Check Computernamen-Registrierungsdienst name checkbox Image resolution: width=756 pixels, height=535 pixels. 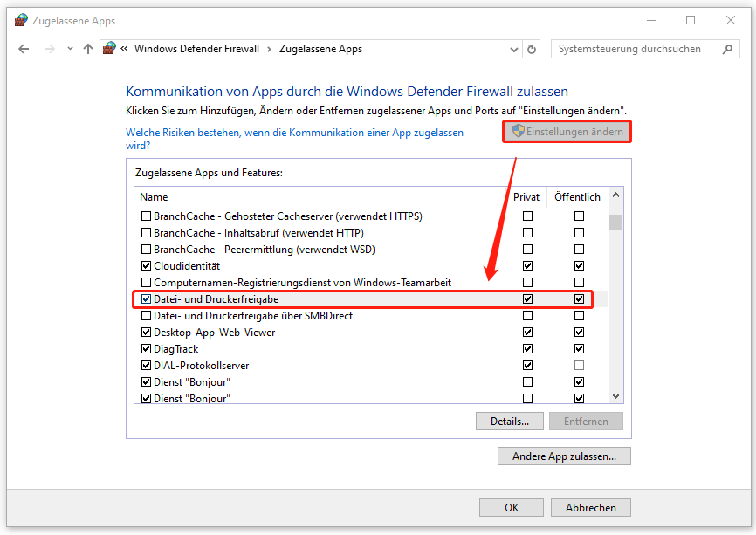[x=146, y=283]
